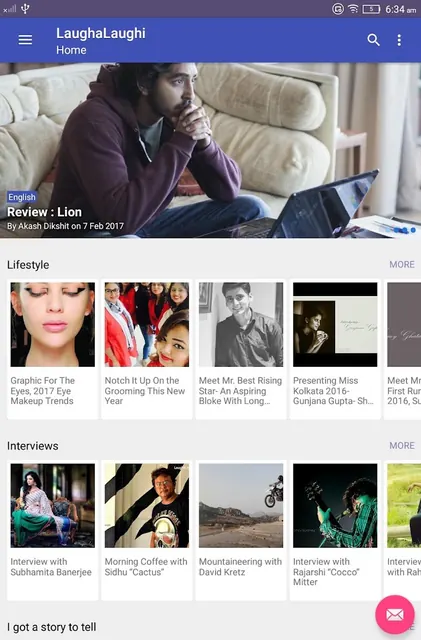Open Graphic For The Eyes article thumbnail
The width and height of the screenshot is (421, 640).
pyautogui.click(x=53, y=324)
